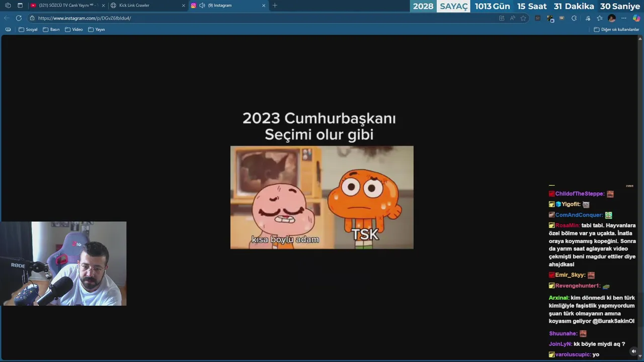Click the webcam overlay
Image resolution: width=644 pixels, height=362 pixels.
point(63,263)
